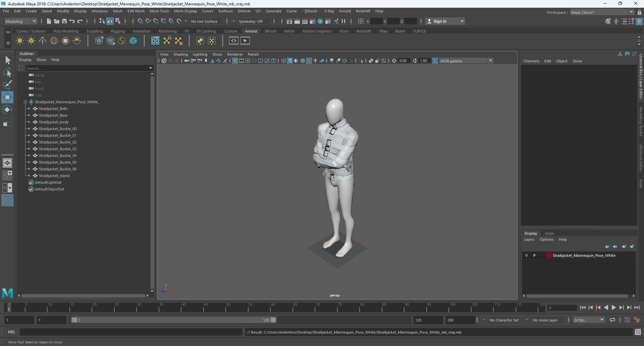
Task: Open the Symmetry Off dropdown
Action: point(254,21)
